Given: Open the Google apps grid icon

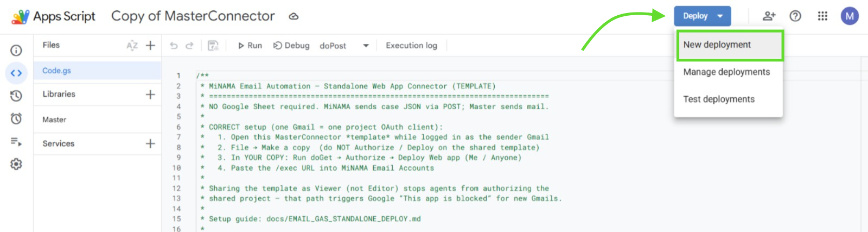Looking at the screenshot, I should [x=822, y=16].
